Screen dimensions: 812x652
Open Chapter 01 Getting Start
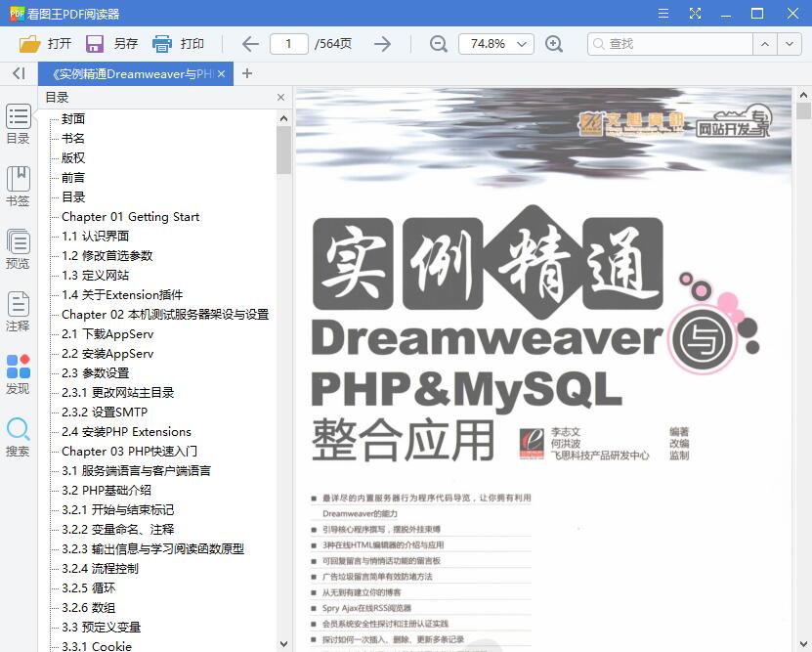click(131, 217)
